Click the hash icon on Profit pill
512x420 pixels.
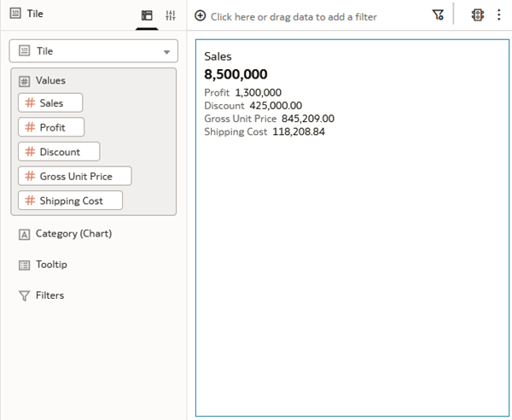tap(30, 126)
